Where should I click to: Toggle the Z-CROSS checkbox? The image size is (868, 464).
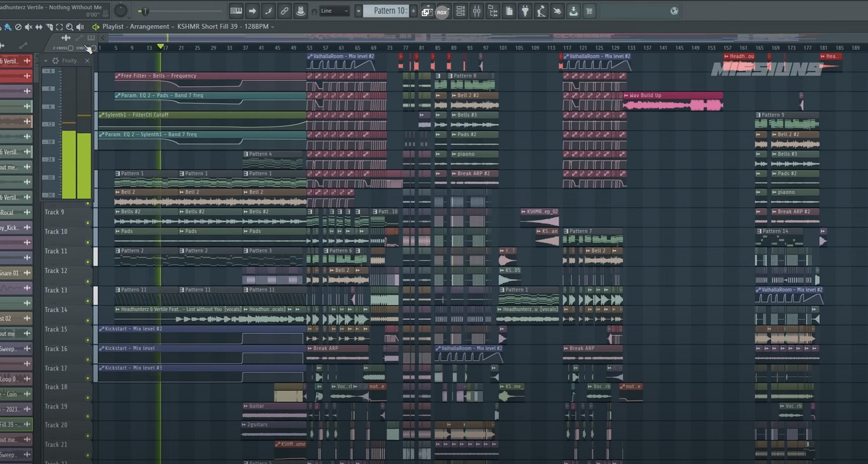pyautogui.click(x=70, y=48)
